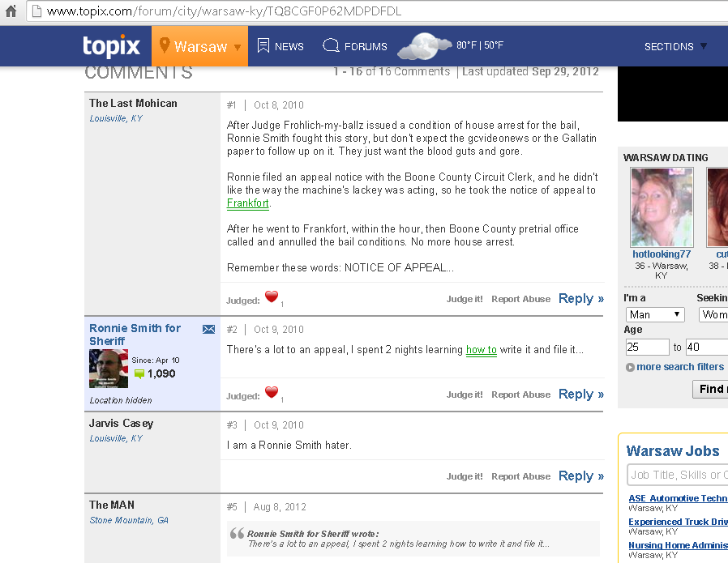Click the second dating profile photo
This screenshot has height=563, width=728.
[717, 207]
